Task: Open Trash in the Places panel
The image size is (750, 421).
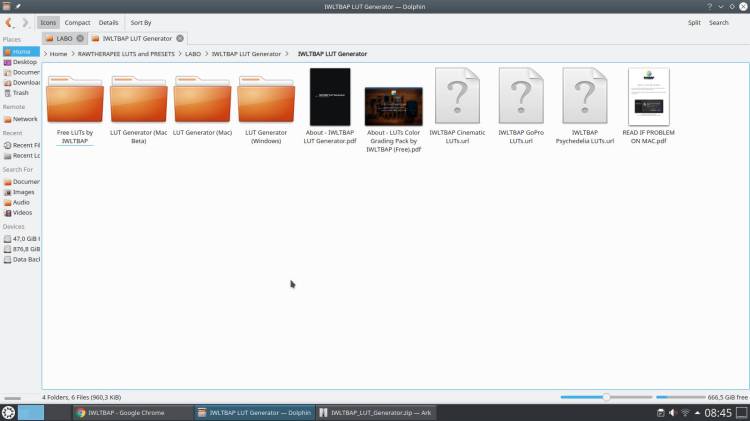Action: [x=21, y=93]
